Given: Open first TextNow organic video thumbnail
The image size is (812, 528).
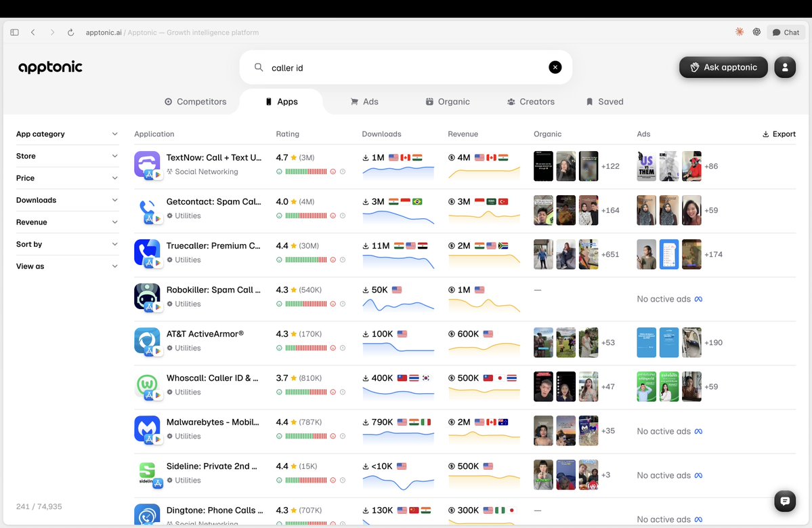Looking at the screenshot, I should pos(543,166).
